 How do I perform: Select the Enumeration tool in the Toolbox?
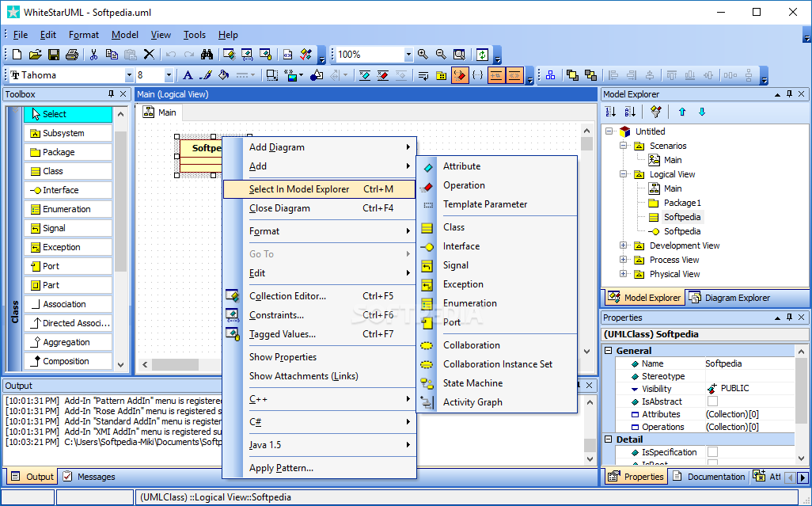click(x=68, y=209)
